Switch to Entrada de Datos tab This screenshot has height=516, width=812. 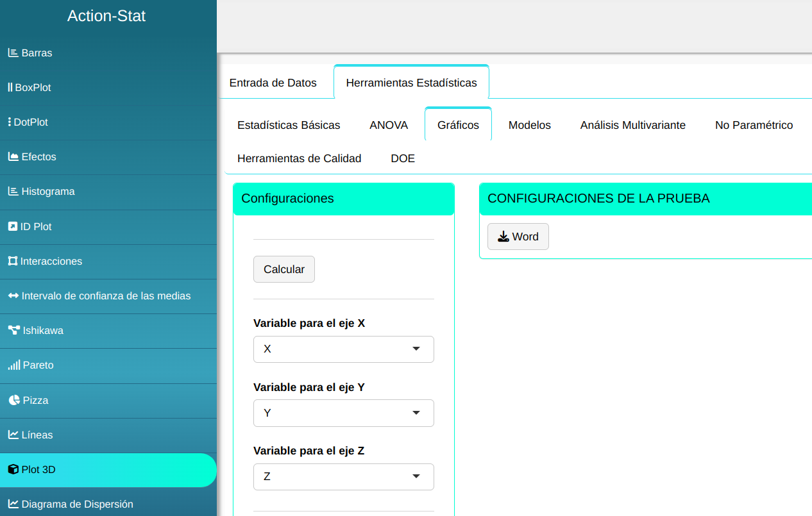click(x=273, y=83)
